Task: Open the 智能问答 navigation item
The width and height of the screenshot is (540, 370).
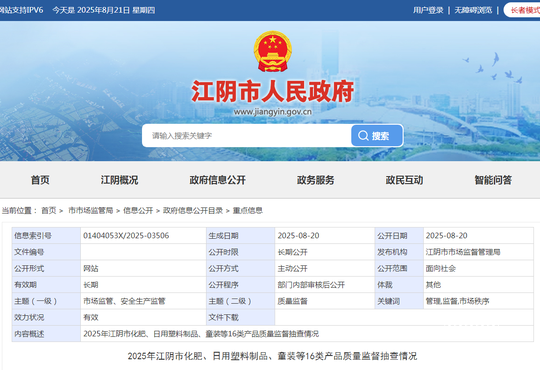Action: tap(493, 180)
